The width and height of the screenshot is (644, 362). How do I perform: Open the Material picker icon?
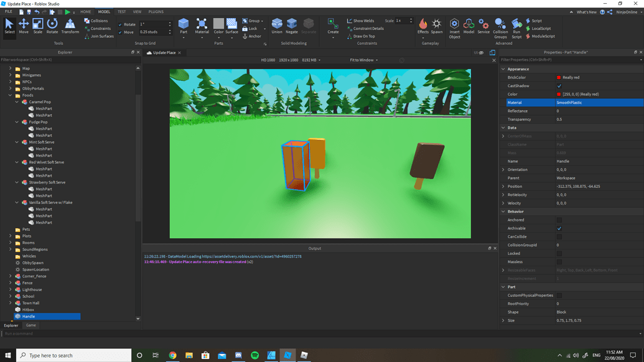coord(202,25)
